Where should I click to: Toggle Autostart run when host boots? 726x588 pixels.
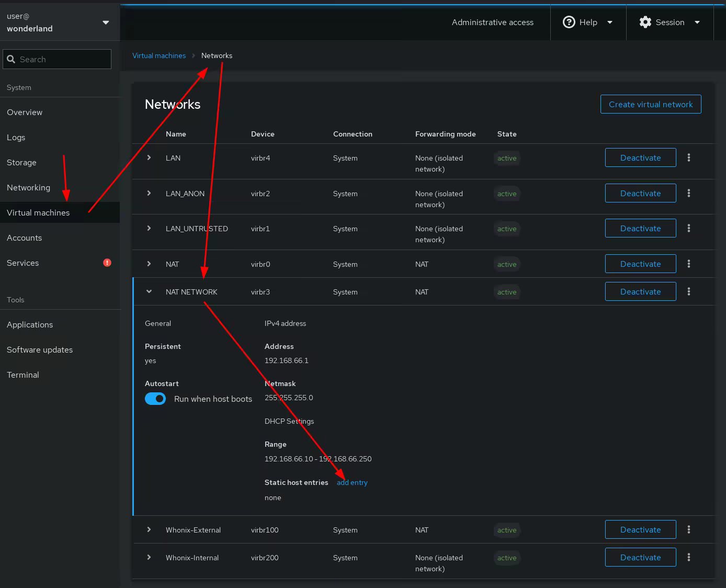tap(155, 399)
